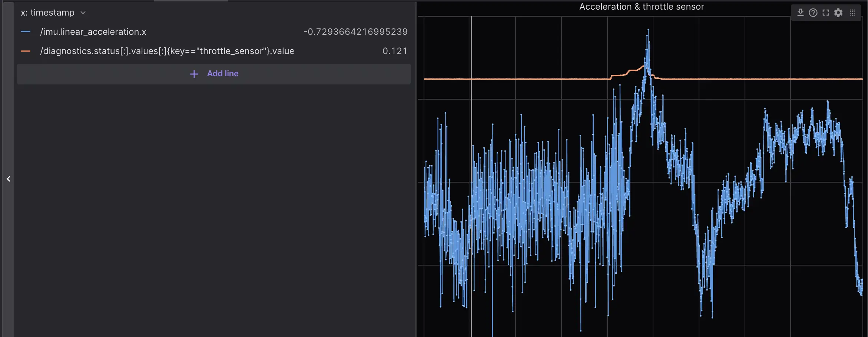Click the highest peak of the blue acceleration line

click(648, 30)
